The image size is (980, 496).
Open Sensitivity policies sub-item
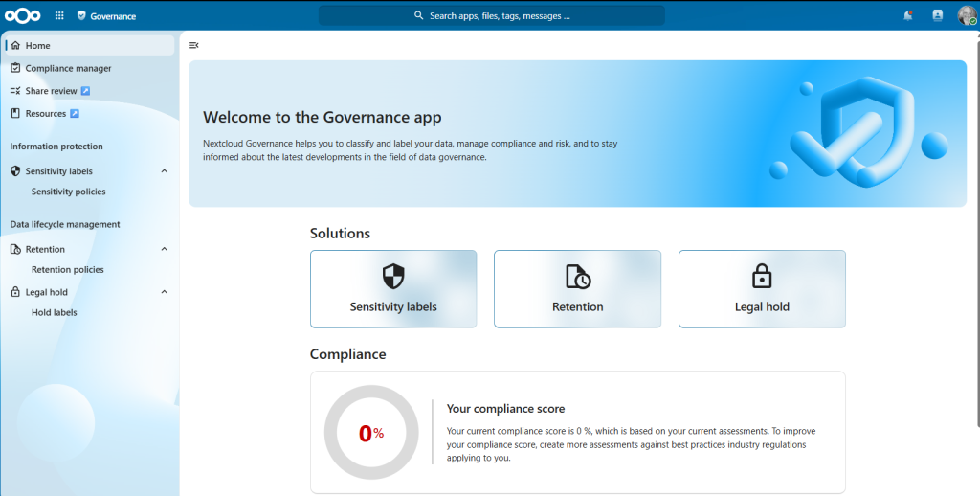tap(68, 192)
